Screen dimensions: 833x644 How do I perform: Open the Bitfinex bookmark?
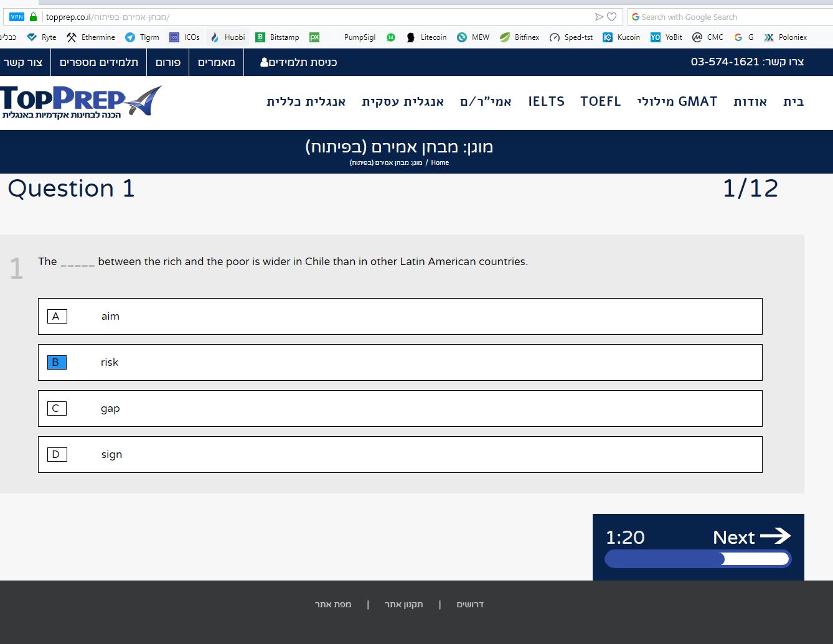[519, 37]
